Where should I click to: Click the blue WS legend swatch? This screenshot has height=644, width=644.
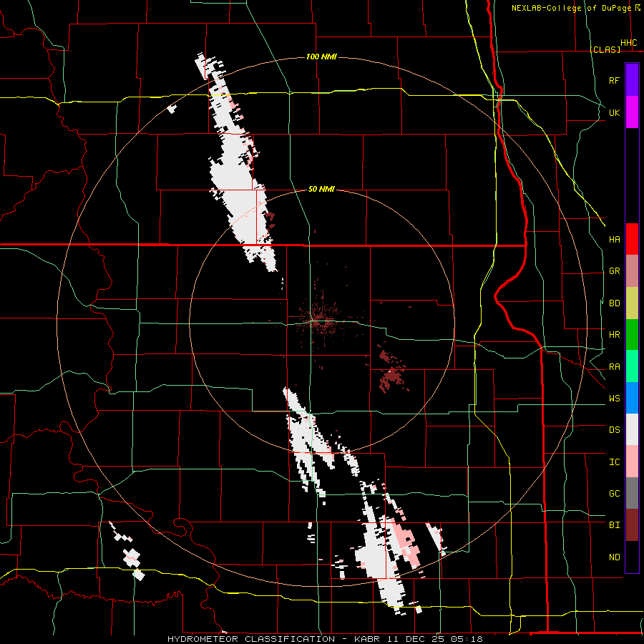[632, 398]
